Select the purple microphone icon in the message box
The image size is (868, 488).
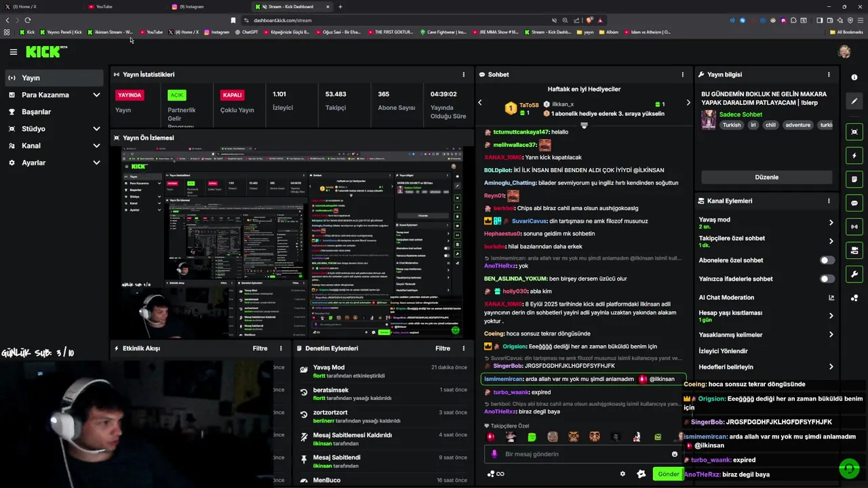coord(494,454)
